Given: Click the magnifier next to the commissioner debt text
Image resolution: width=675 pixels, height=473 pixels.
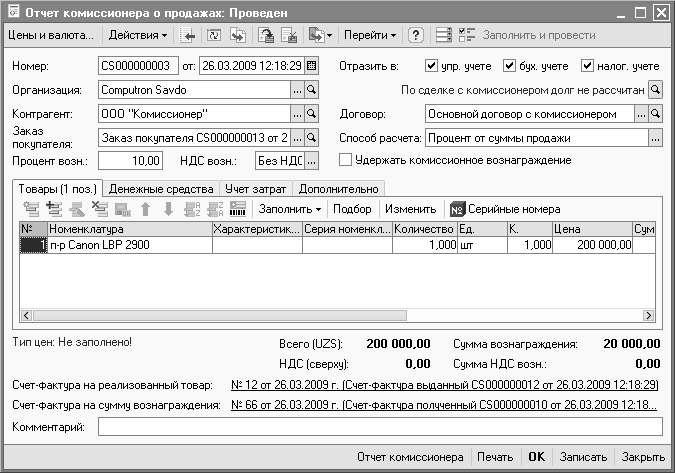Looking at the screenshot, I should (x=655, y=90).
